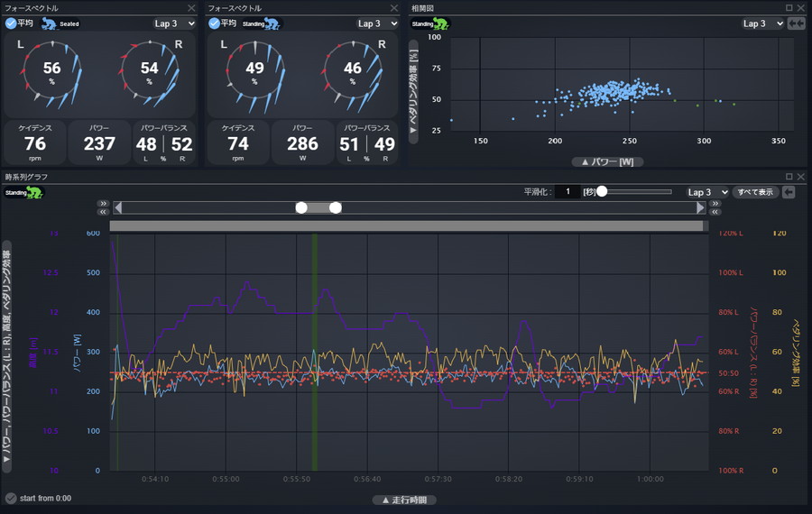Click the すべて表示 button
Screen dimensions: 812x514
[755, 192]
